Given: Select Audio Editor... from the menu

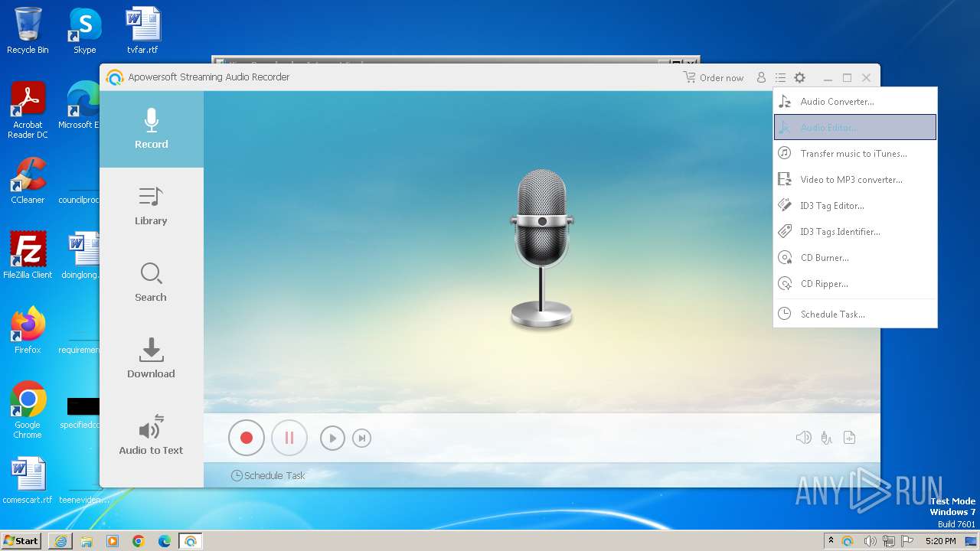Looking at the screenshot, I should 855,127.
